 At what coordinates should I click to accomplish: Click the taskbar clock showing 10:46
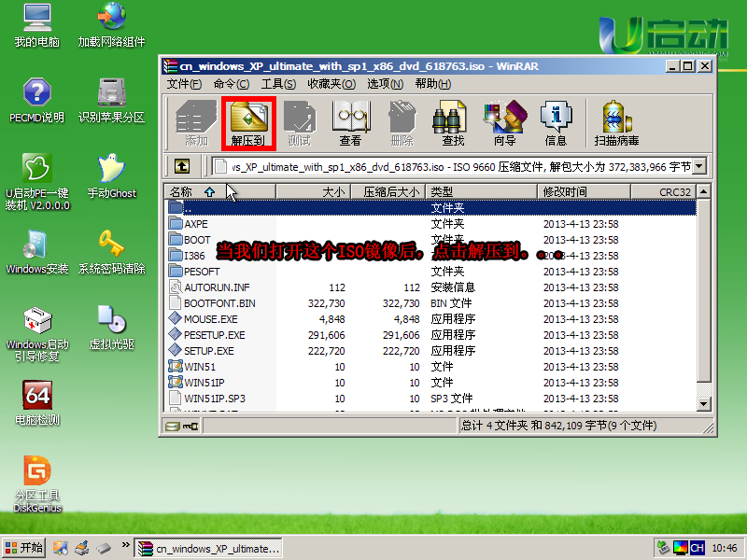click(725, 548)
